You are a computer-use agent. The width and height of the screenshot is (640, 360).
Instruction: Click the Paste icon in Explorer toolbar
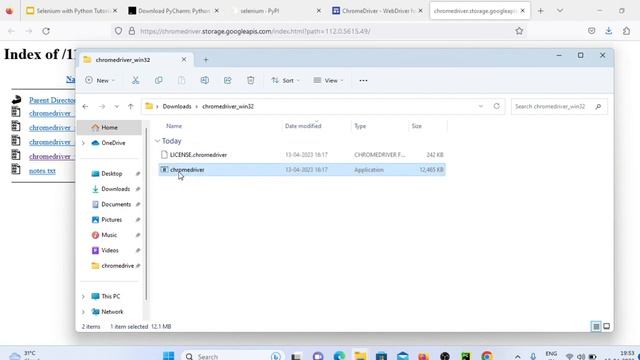182,80
